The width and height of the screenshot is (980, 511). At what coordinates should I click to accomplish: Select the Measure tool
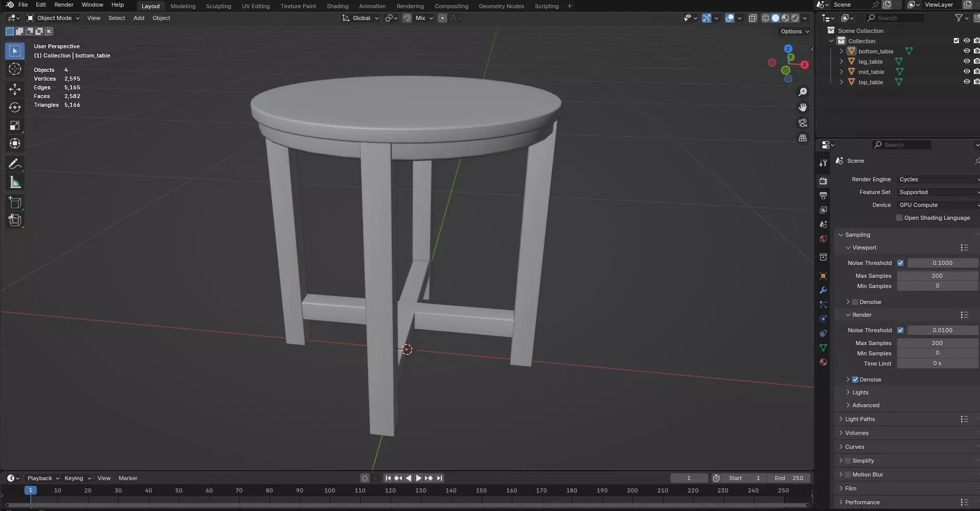pos(15,182)
